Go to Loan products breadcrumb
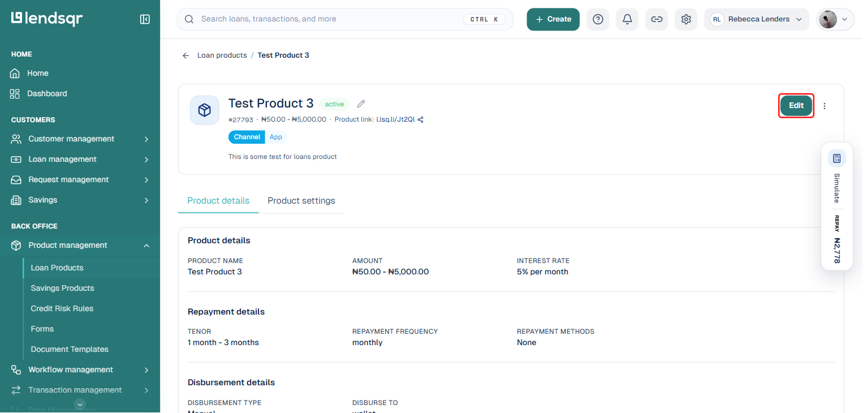The image size is (868, 413). (222, 55)
